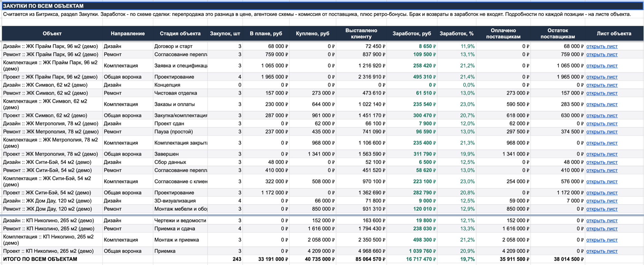This screenshot has width=644, height=265.
Task: Open sheet link for Дизайн КП Николино
Action: 602,221
